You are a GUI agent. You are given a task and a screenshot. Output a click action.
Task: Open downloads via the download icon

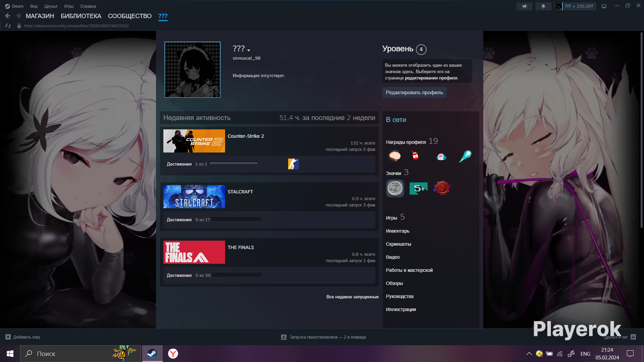tap(284, 337)
